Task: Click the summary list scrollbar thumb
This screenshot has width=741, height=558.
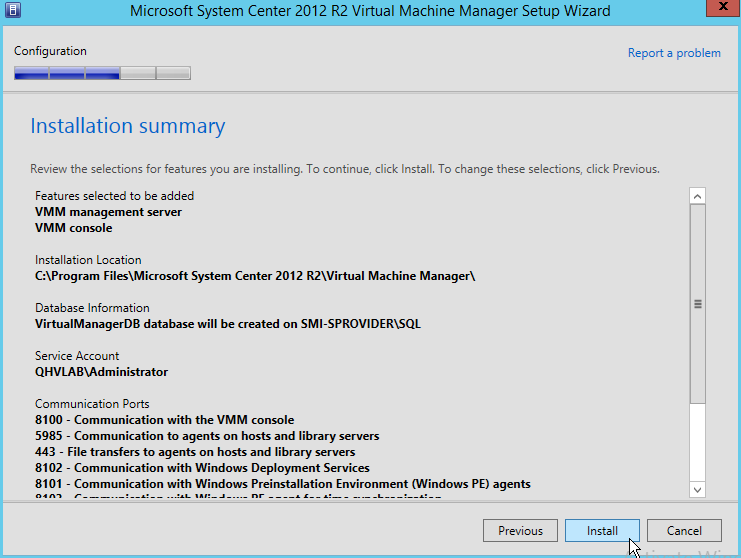Action: point(697,305)
